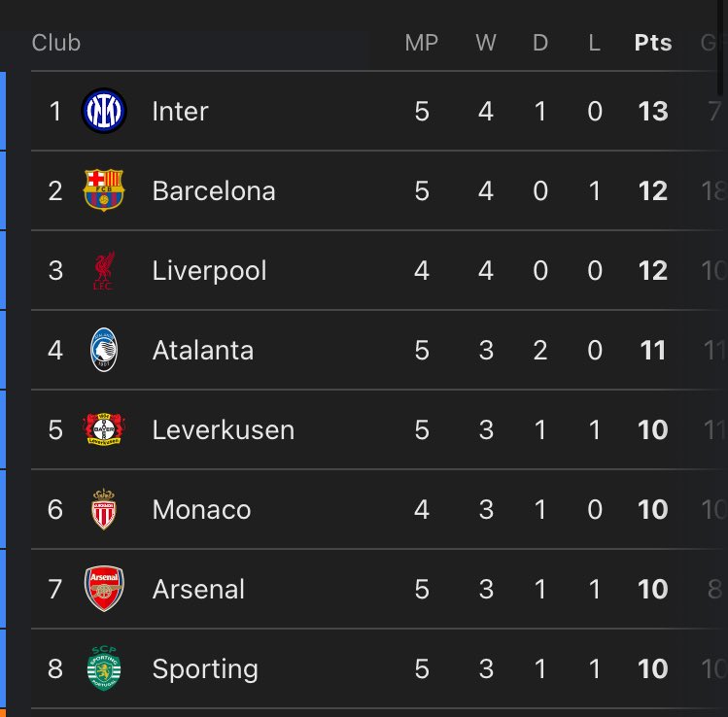Click the D column header

[540, 43]
